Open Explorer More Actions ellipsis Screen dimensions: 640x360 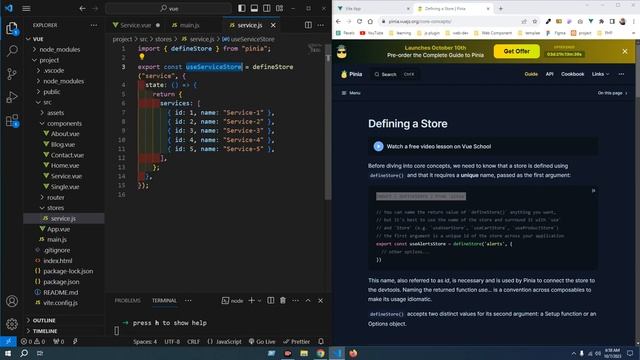[x=94, y=25]
